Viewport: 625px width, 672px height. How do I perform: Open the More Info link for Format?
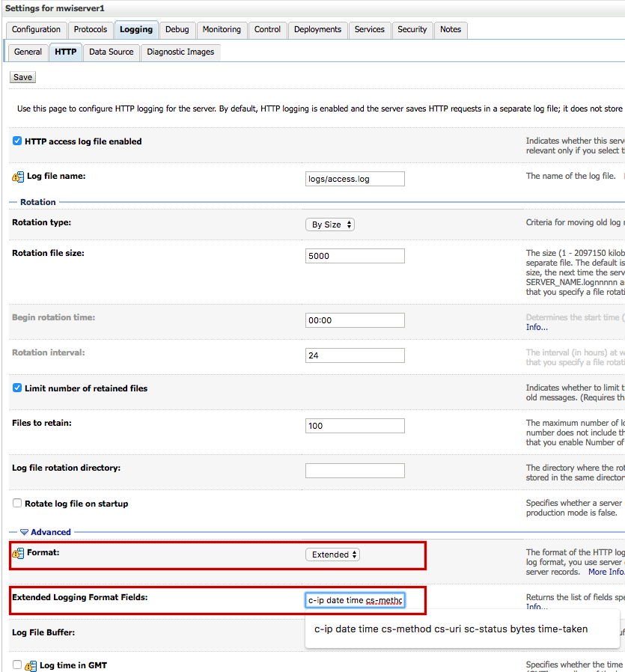click(x=606, y=572)
